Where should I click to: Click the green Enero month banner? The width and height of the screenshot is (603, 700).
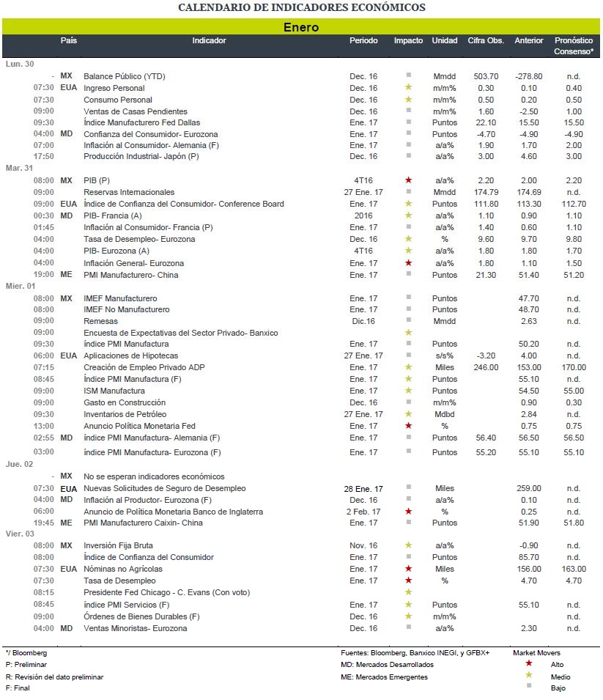[x=301, y=27]
